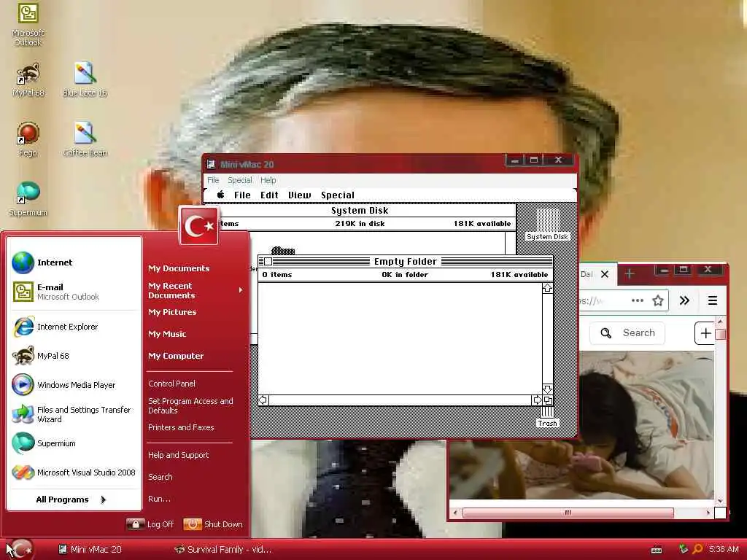Open Pego desktop shortcut
Image resolution: width=747 pixels, height=560 pixels.
pos(28,139)
